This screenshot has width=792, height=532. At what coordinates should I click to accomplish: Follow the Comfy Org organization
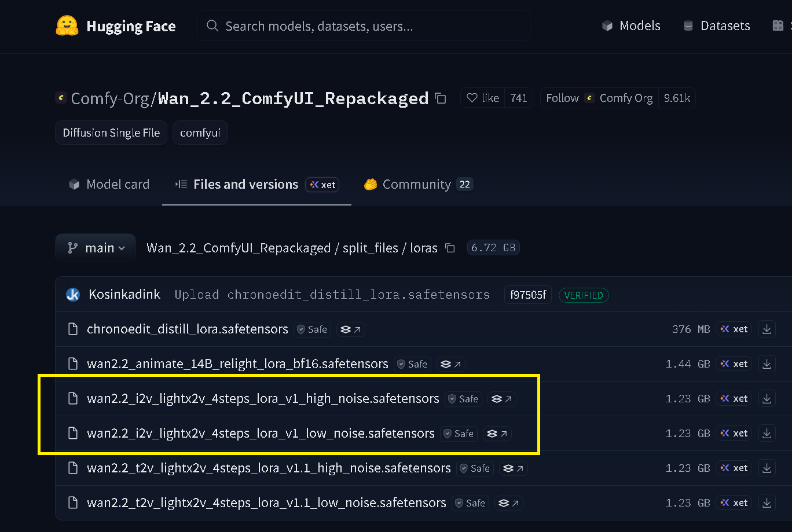tap(599, 98)
